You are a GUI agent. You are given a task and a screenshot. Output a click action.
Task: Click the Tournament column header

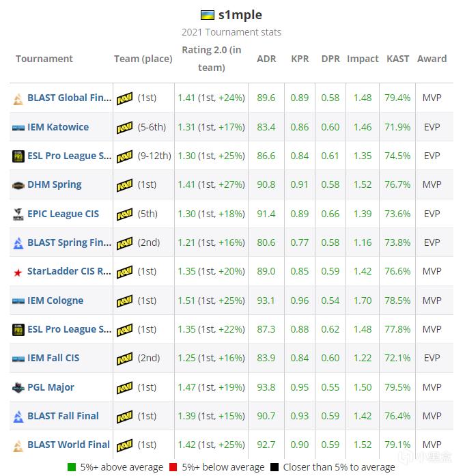44,59
